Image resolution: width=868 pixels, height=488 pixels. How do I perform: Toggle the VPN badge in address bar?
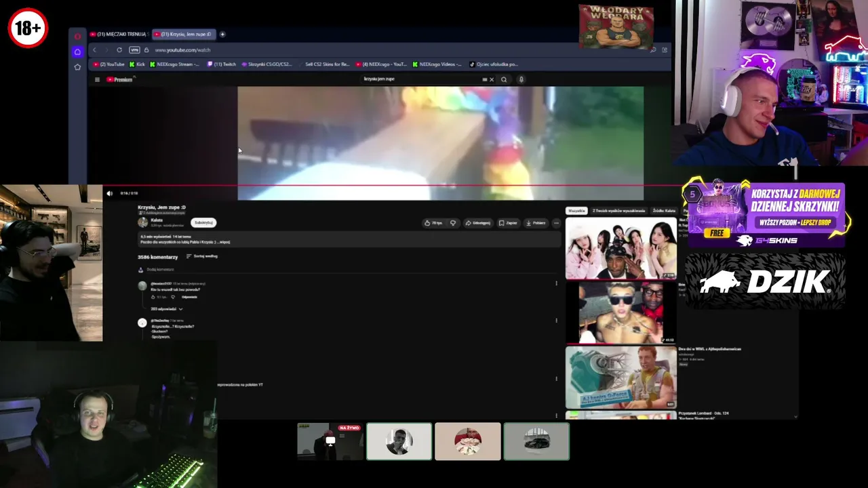pos(134,50)
